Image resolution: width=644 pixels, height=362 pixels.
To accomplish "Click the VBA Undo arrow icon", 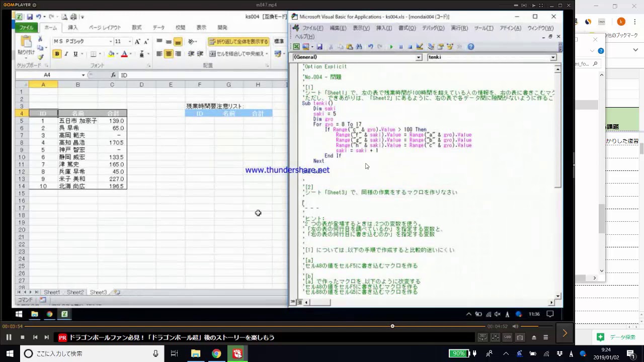I will (370, 47).
